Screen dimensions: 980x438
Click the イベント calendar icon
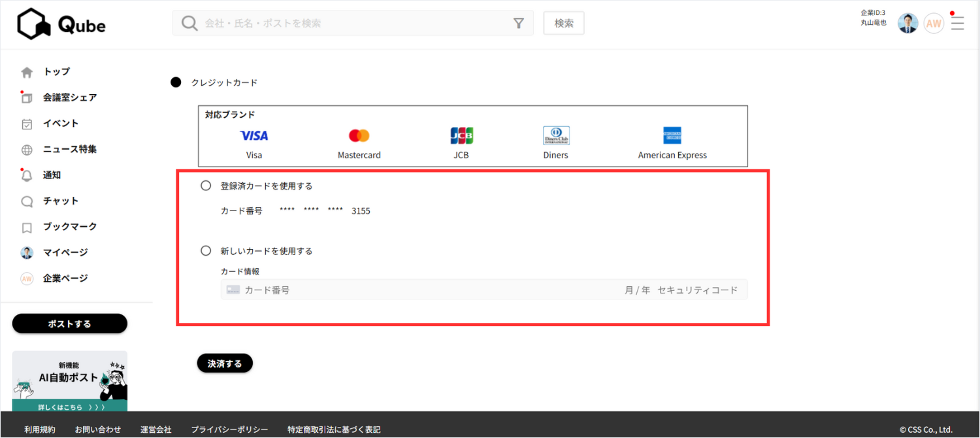point(27,124)
